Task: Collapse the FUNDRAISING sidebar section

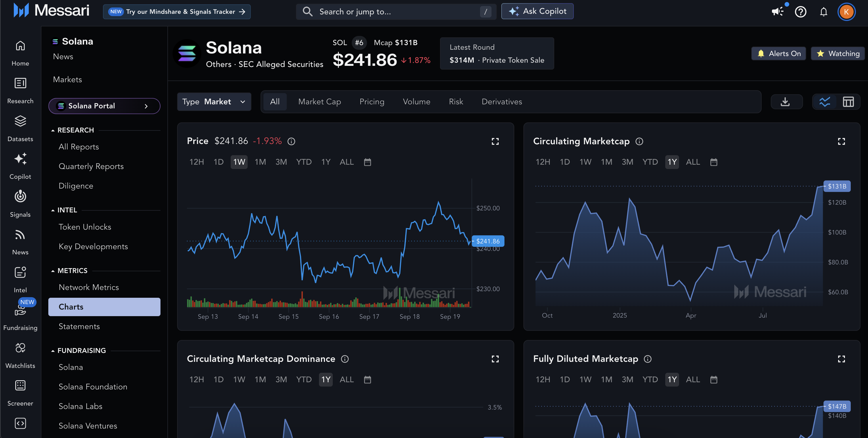Action: (79, 350)
